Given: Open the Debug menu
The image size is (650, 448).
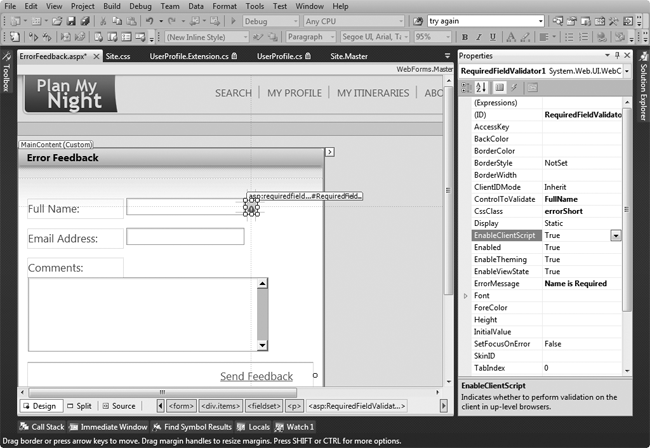Looking at the screenshot, I should point(140,6).
